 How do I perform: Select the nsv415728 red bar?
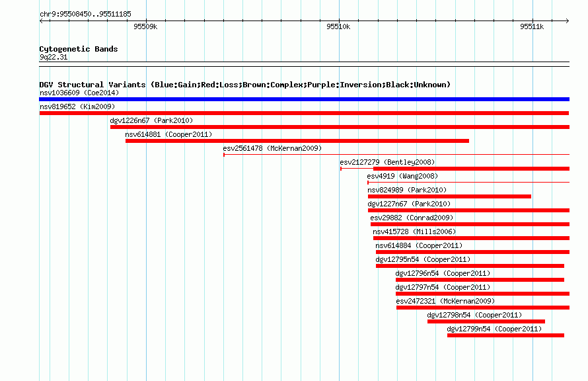[x=471, y=238]
